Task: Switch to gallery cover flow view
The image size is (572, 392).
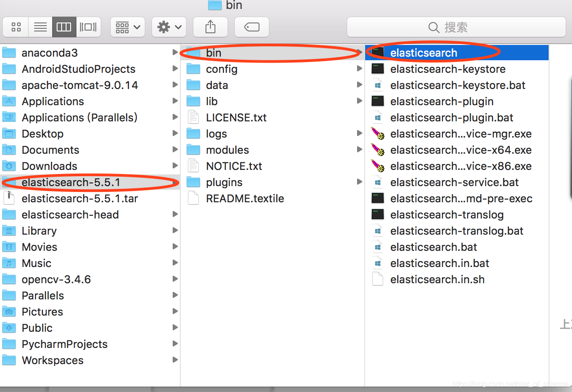Action: [x=88, y=27]
